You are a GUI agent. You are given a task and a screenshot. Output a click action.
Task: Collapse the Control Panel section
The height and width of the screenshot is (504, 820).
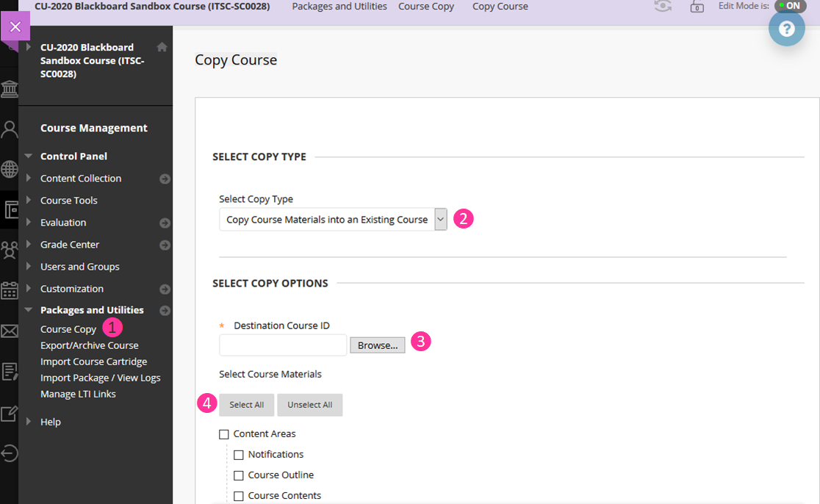tap(28, 156)
